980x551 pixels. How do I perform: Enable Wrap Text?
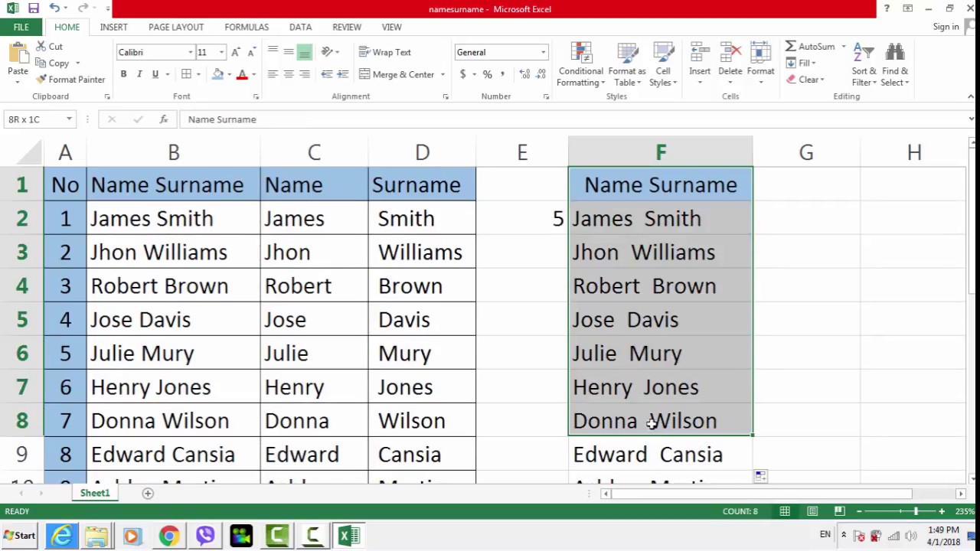[x=386, y=52]
